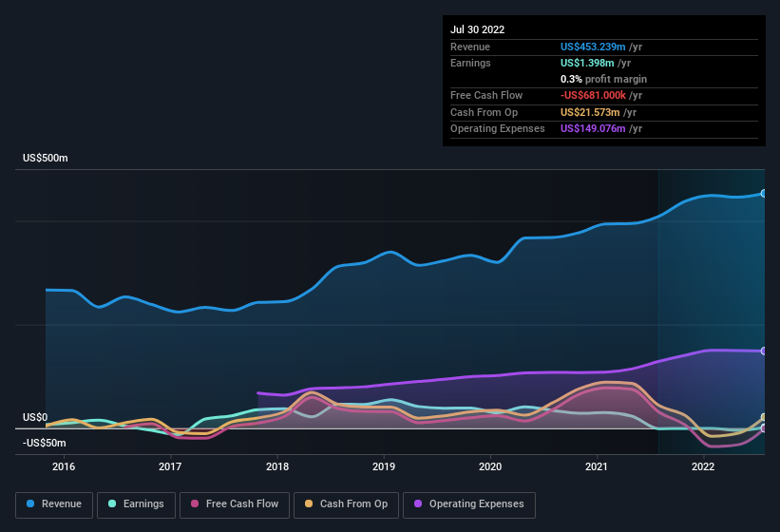Click the pink Free Cash Flow endpoint marker
The height and width of the screenshot is (532, 780).
pyautogui.click(x=763, y=428)
